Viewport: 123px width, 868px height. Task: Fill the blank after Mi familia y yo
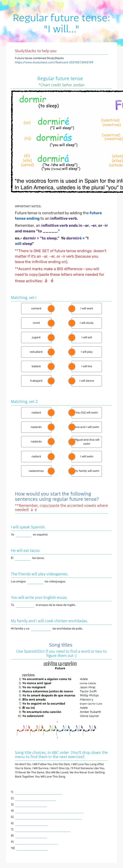(41, 628)
